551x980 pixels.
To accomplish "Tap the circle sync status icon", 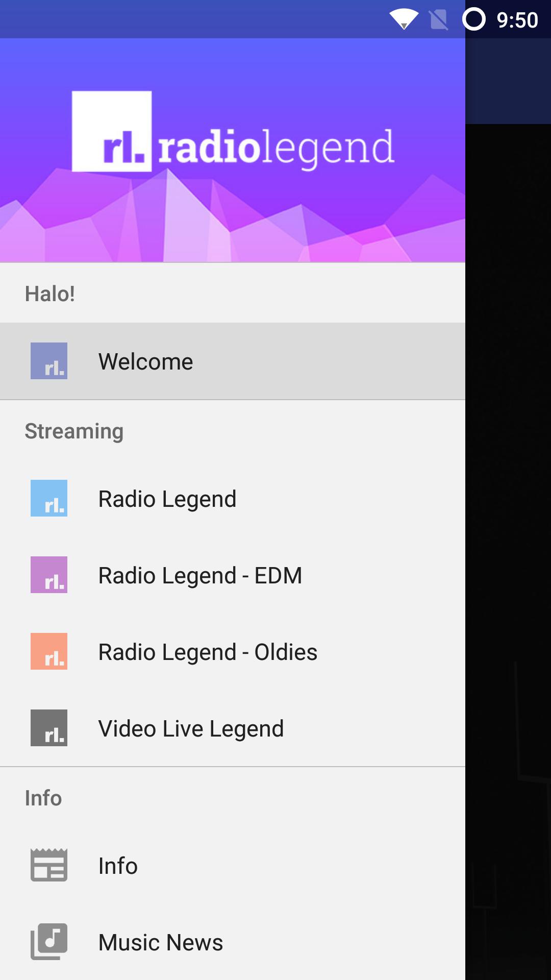I will pyautogui.click(x=474, y=19).
